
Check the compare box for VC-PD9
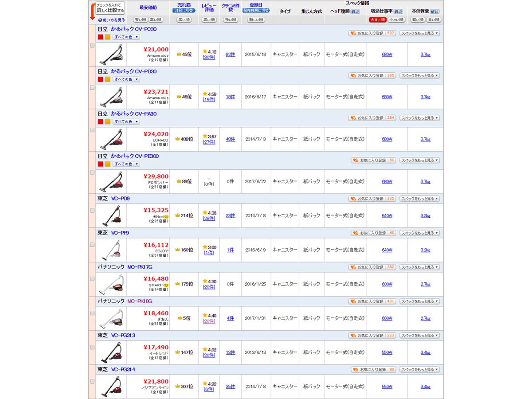point(92,211)
